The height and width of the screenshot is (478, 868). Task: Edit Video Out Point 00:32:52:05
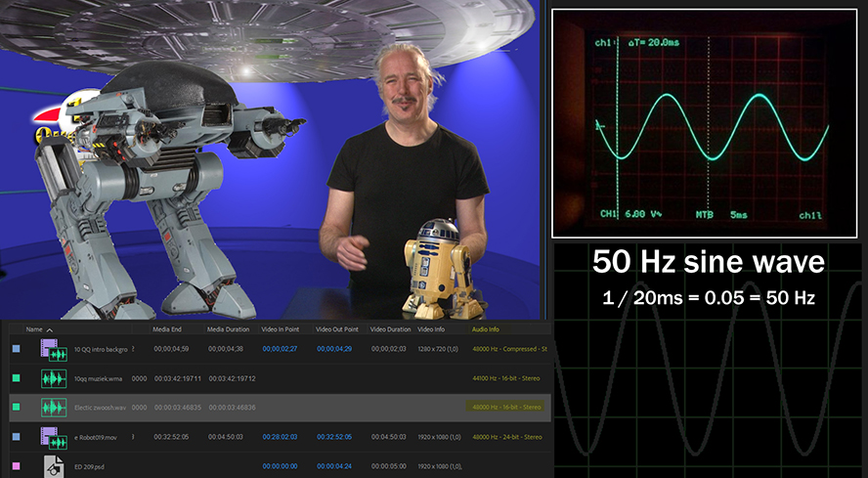tap(334, 437)
